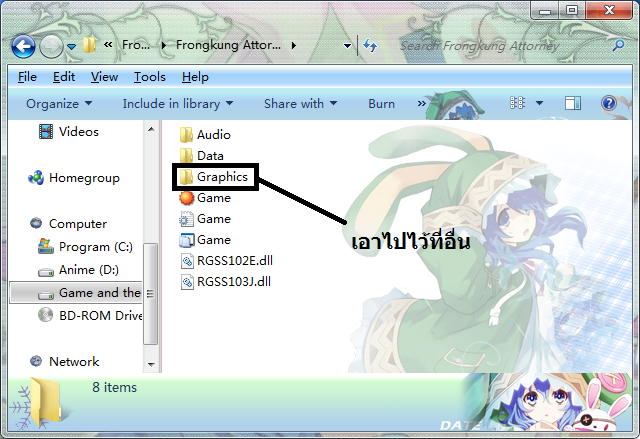Image resolution: width=640 pixels, height=439 pixels.
Task: Click the navigation pane scrollbar thumb
Action: [151, 293]
